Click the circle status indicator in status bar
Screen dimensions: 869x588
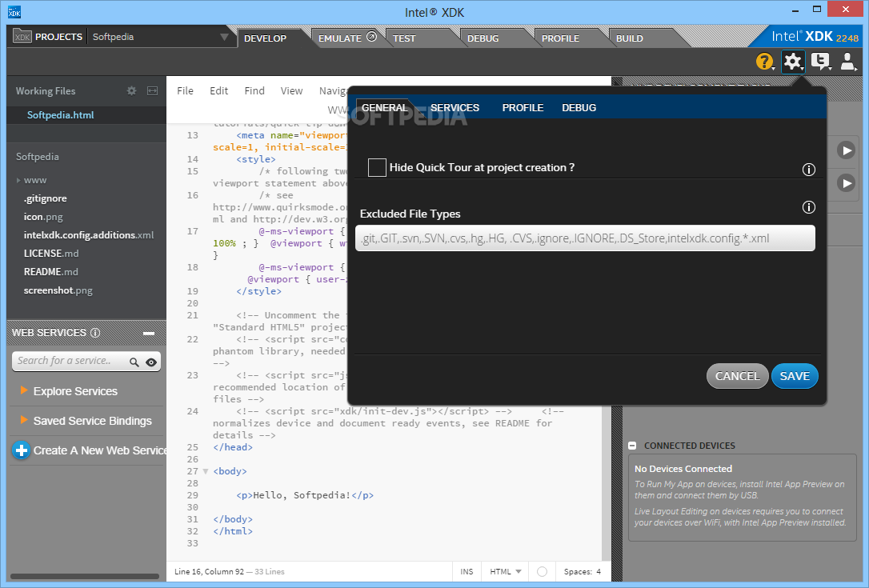point(542,571)
